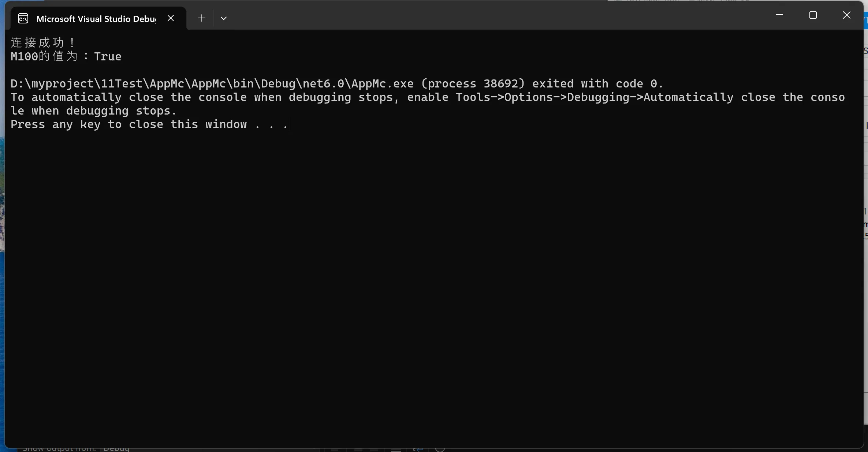Image resolution: width=868 pixels, height=452 pixels.
Task: Click the AppMc.exe path text
Action: point(212,84)
